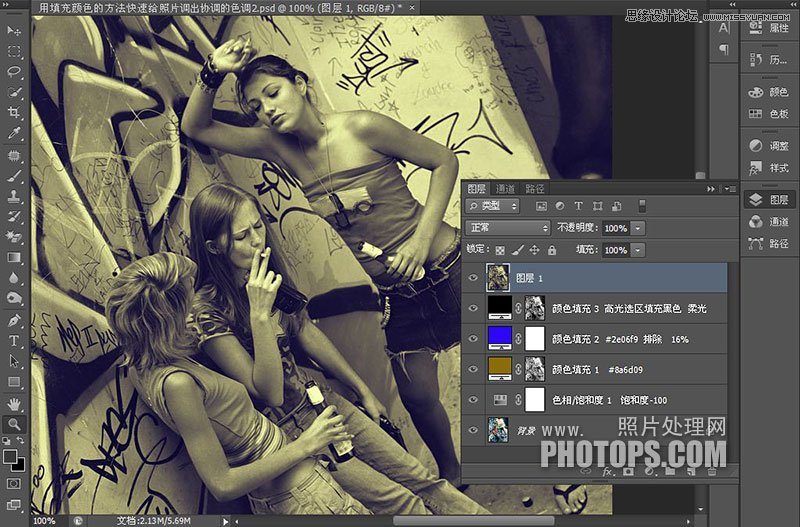Image resolution: width=800 pixels, height=527 pixels.
Task: Lock image pixels
Action: click(x=517, y=250)
